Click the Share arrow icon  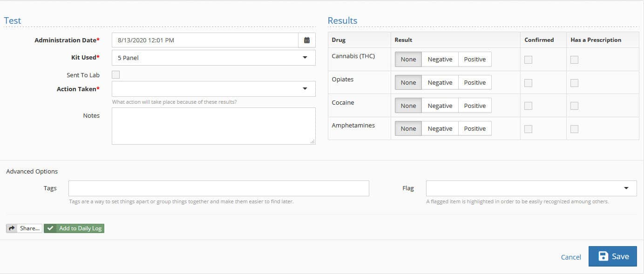pos(11,228)
